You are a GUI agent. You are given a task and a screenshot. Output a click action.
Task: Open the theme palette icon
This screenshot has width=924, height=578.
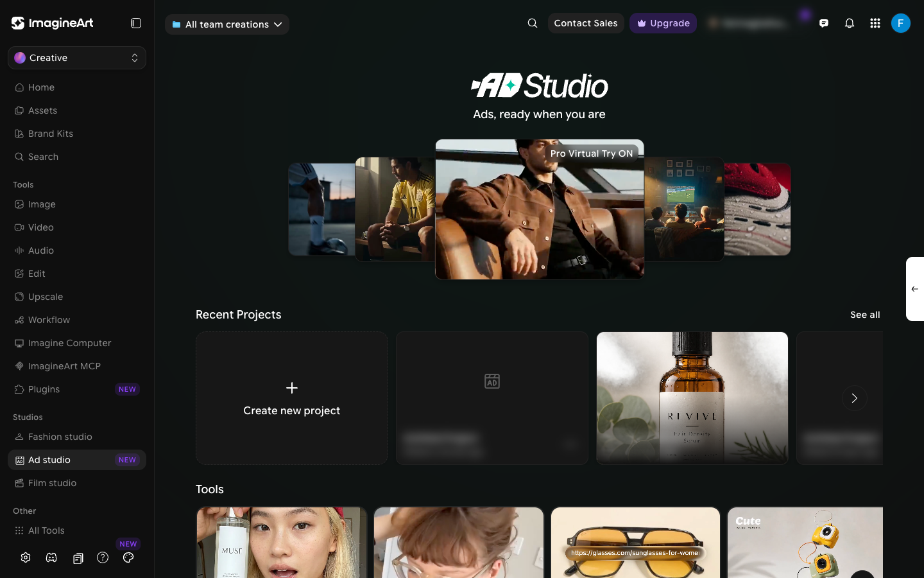click(x=128, y=557)
